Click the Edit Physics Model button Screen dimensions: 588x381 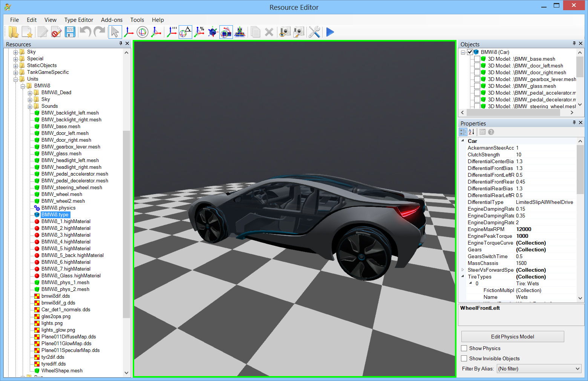coord(513,337)
